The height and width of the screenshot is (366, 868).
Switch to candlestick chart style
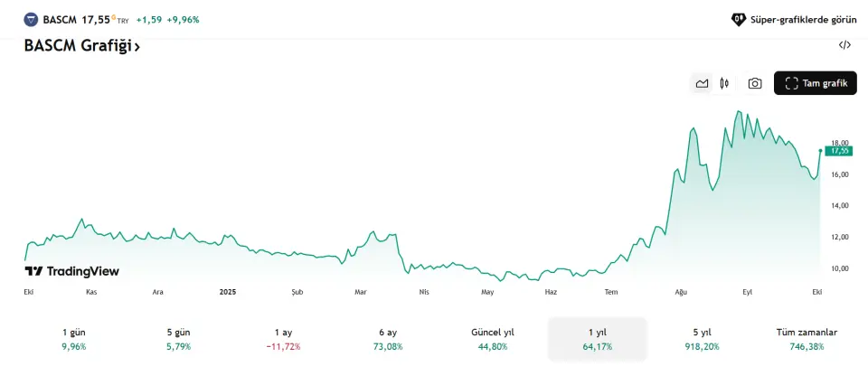click(x=724, y=83)
